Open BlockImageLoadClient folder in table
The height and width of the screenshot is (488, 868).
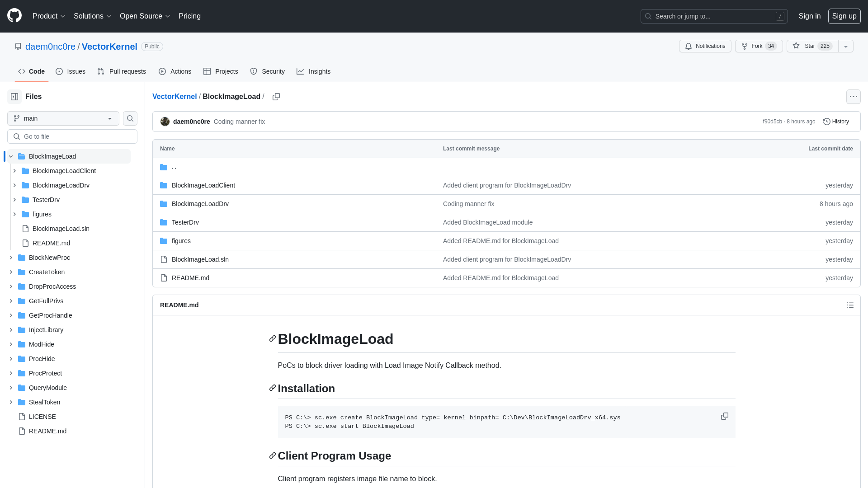pos(203,185)
